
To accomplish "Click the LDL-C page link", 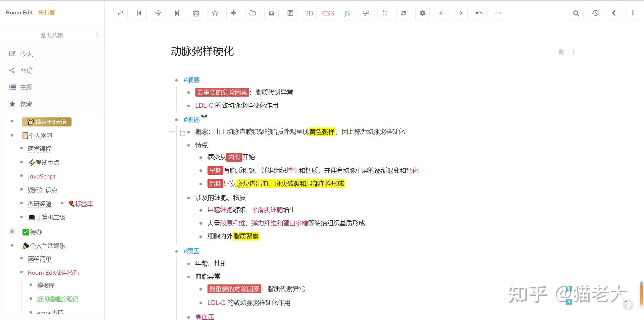I will [204, 105].
